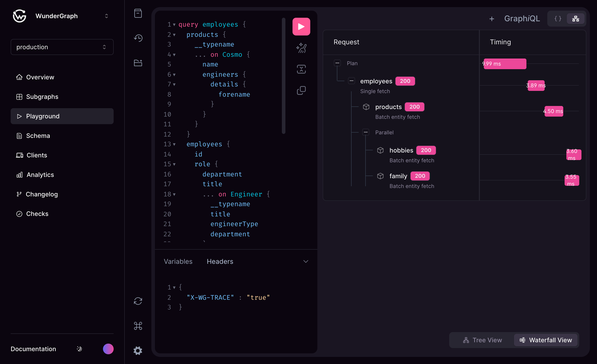
Task: Copy the query to clipboard
Action: tap(301, 90)
